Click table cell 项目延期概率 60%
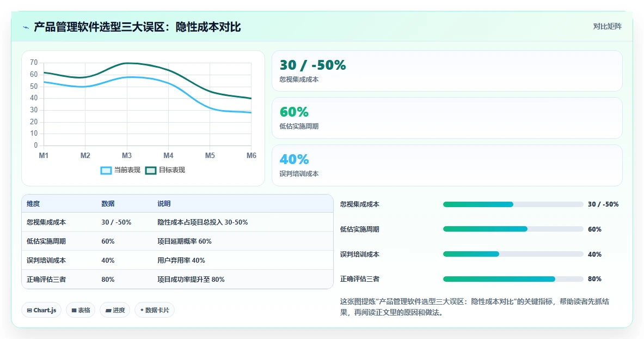Viewport: 644px width, 339px height. (x=185, y=241)
